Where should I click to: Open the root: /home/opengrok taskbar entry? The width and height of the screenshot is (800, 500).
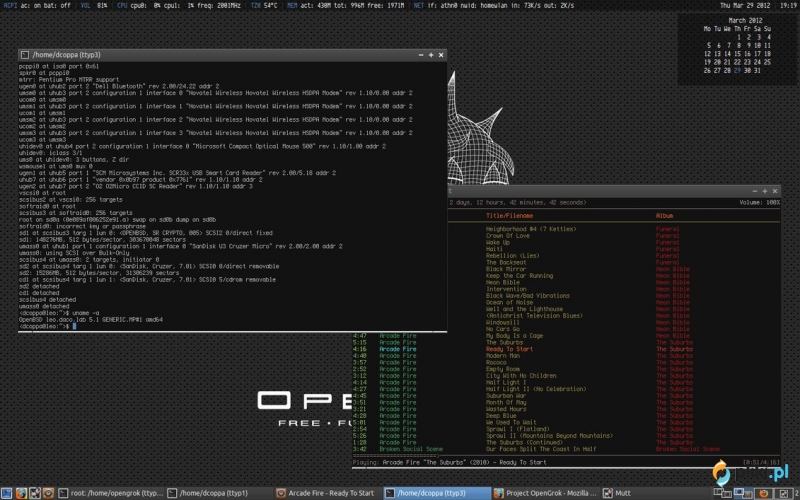[110, 493]
